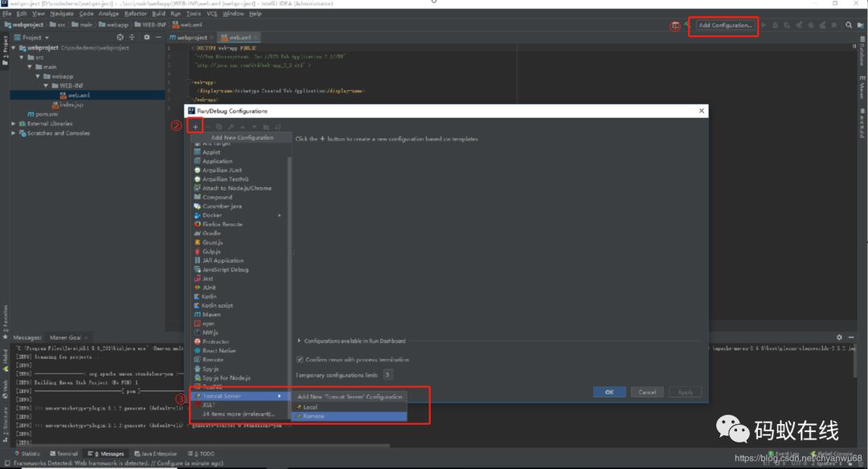Select the webapp folder in project tree
The height and width of the screenshot is (469, 868).
coord(58,76)
